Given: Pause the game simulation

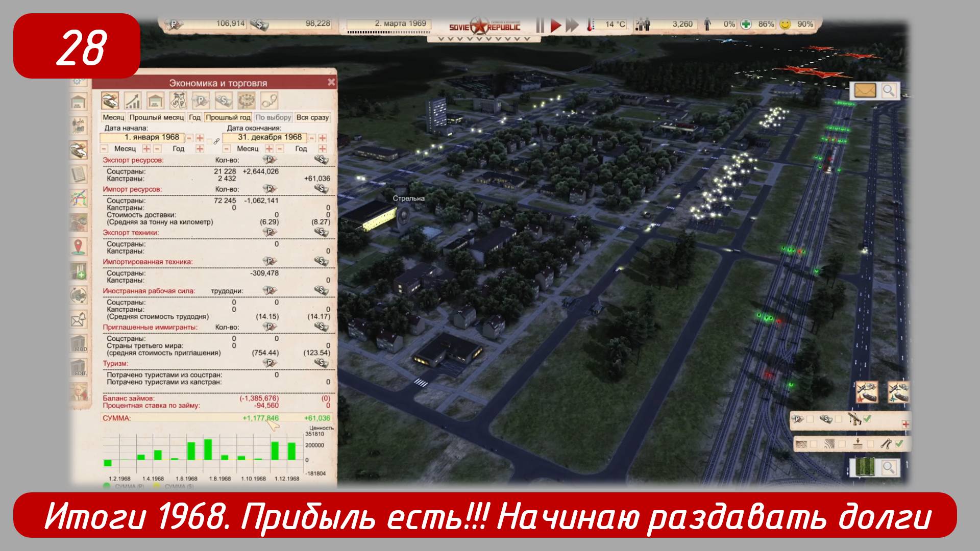Looking at the screenshot, I should pyautogui.click(x=540, y=25).
